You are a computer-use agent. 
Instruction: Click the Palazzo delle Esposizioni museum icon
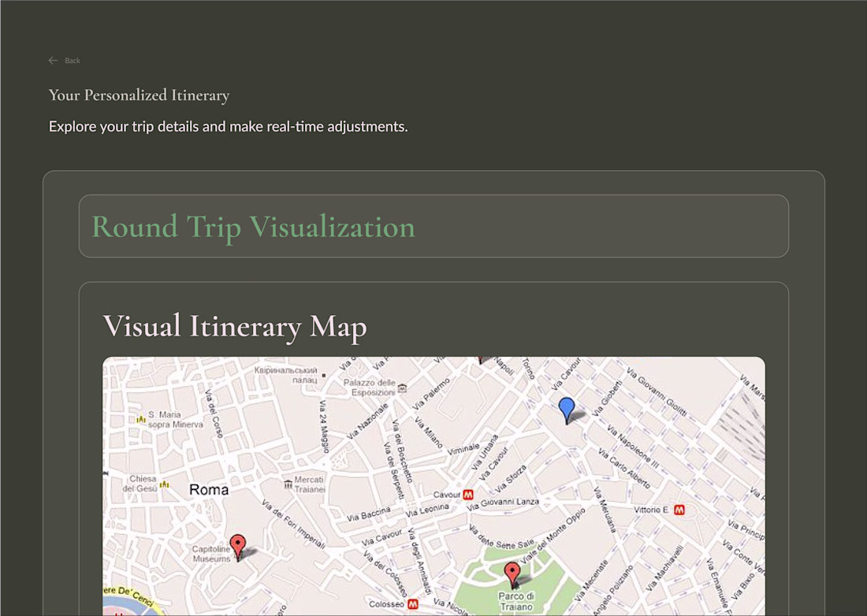point(403,388)
